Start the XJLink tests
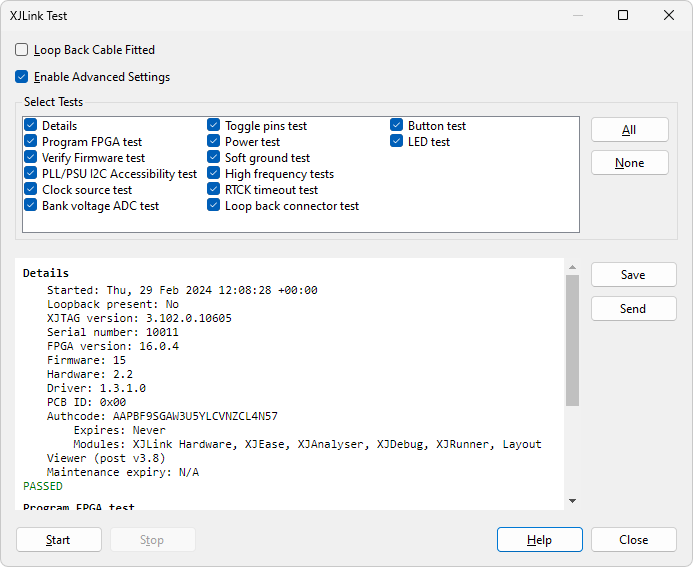Viewport: 693px width, 567px height. coord(58,540)
